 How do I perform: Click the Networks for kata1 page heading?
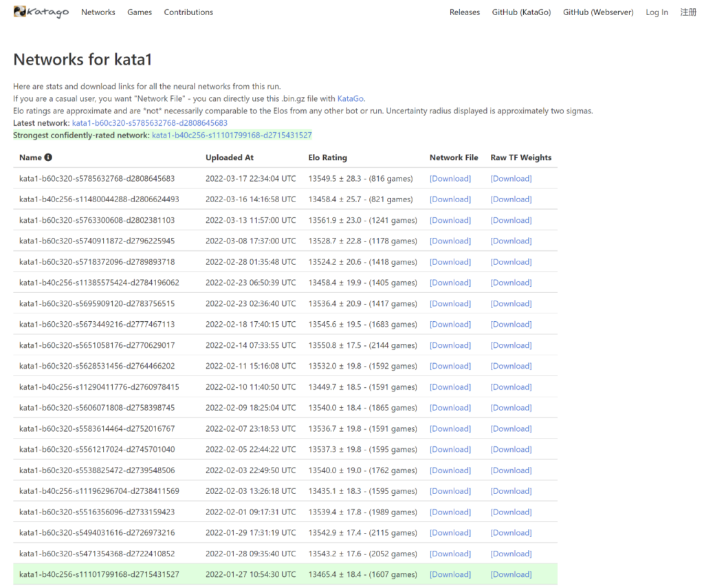tap(82, 59)
